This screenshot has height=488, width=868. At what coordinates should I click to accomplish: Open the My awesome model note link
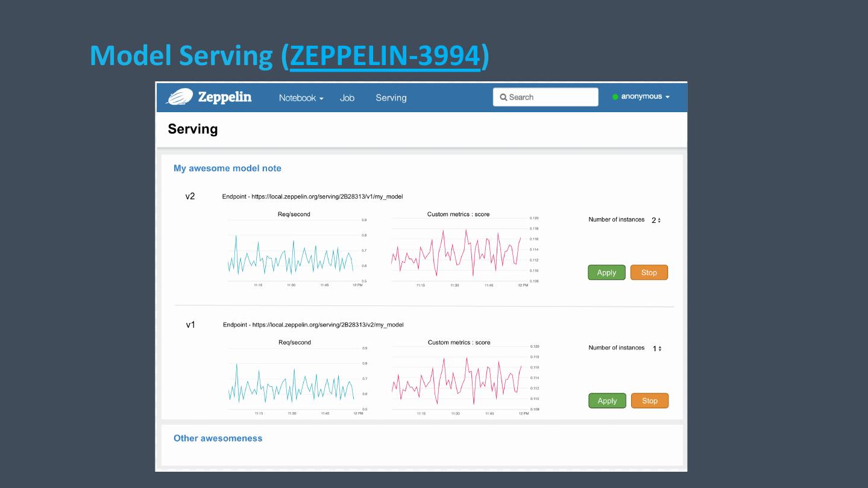(x=227, y=168)
